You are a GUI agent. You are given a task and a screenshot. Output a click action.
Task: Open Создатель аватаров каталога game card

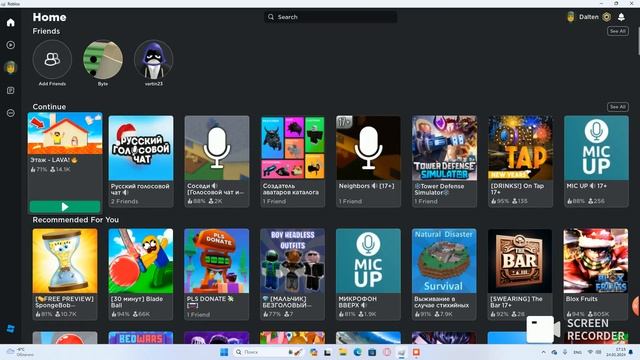coord(293,161)
